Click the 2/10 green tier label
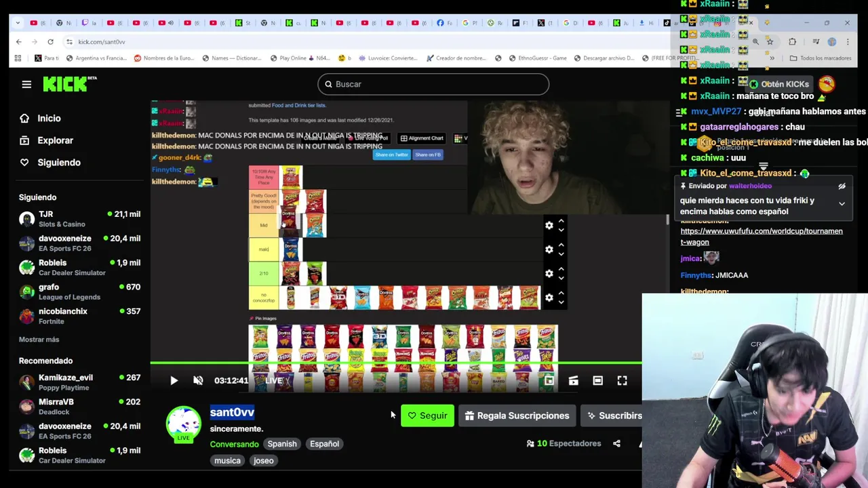Image resolution: width=868 pixels, height=488 pixels. click(x=264, y=273)
